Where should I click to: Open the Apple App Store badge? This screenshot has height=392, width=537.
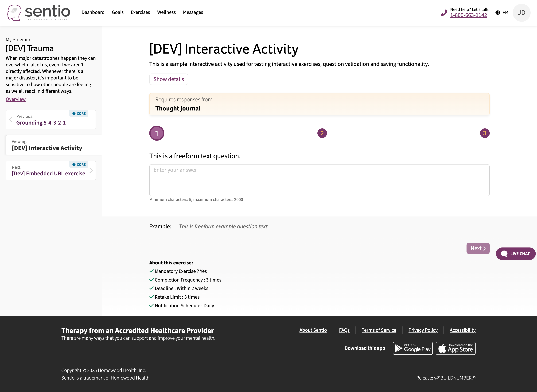pos(455,348)
